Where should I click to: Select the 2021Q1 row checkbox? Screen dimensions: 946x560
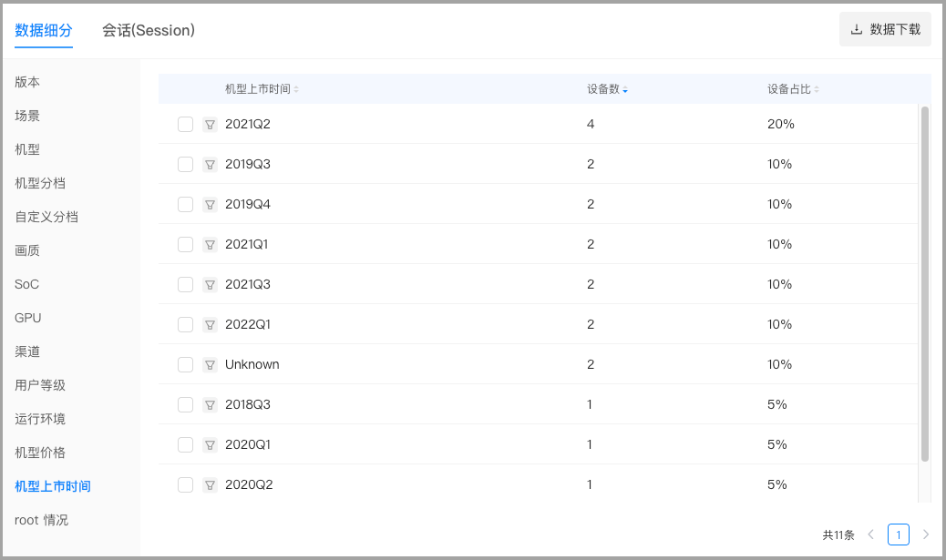[x=185, y=245]
